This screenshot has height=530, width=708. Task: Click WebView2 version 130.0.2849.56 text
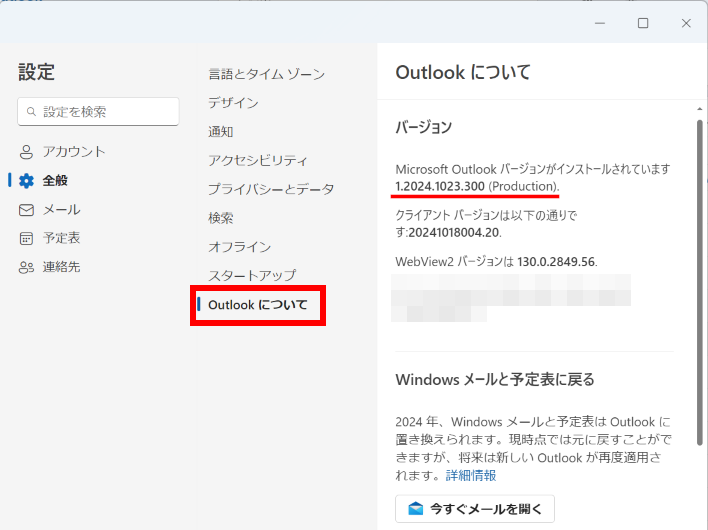pos(556,262)
